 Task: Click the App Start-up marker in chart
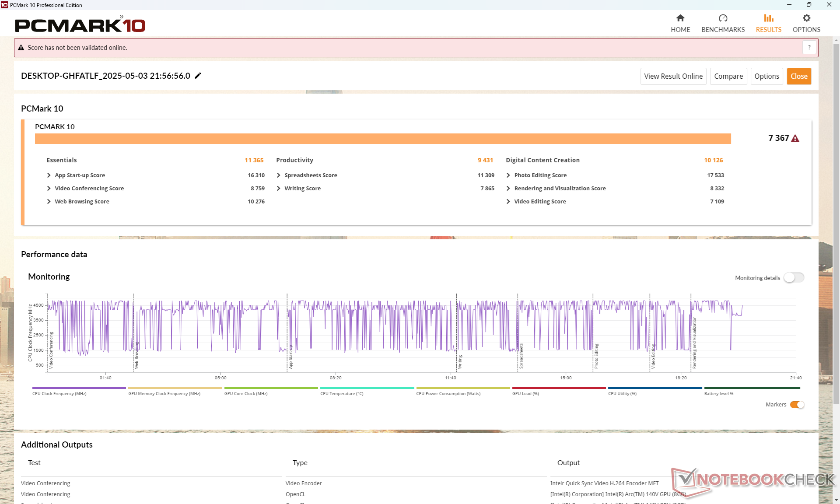[x=290, y=357]
